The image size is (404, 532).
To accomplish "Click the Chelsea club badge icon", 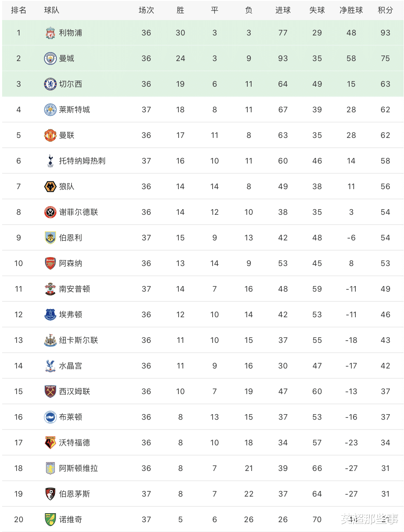I will coord(50,84).
